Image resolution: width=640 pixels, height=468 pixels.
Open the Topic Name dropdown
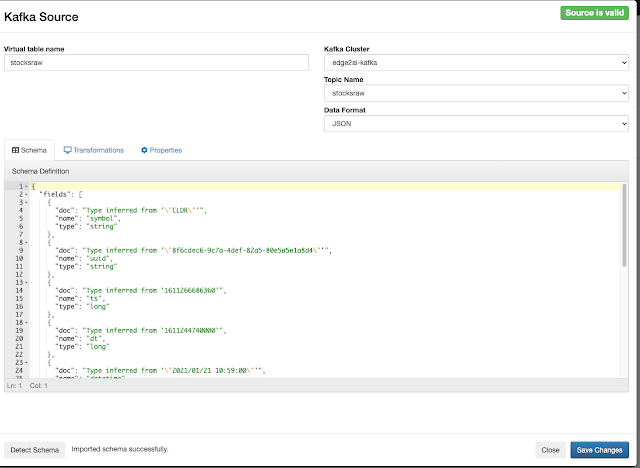(x=476, y=93)
